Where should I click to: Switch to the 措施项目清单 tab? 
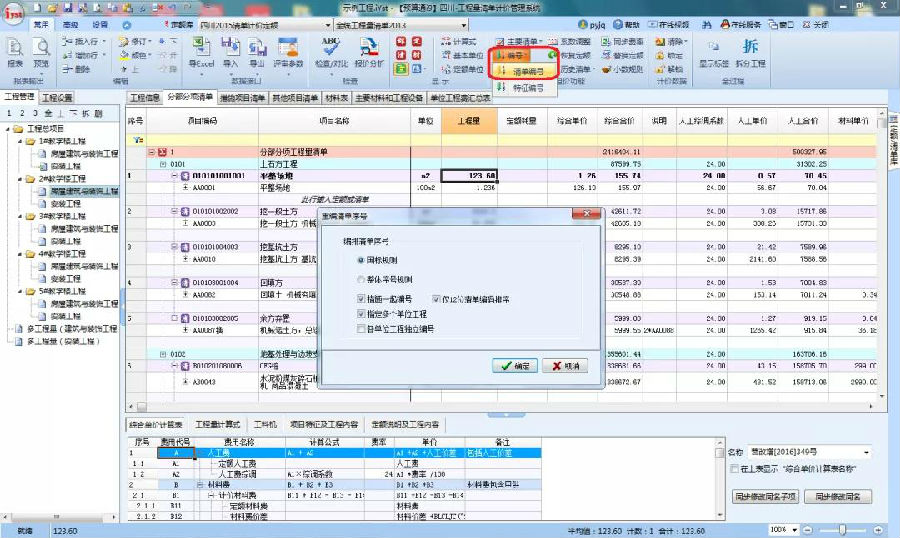tap(242, 97)
